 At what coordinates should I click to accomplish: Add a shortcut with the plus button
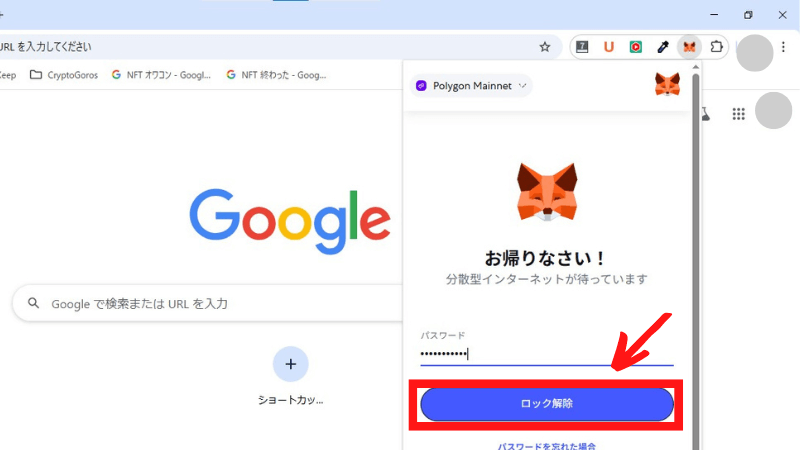(291, 364)
